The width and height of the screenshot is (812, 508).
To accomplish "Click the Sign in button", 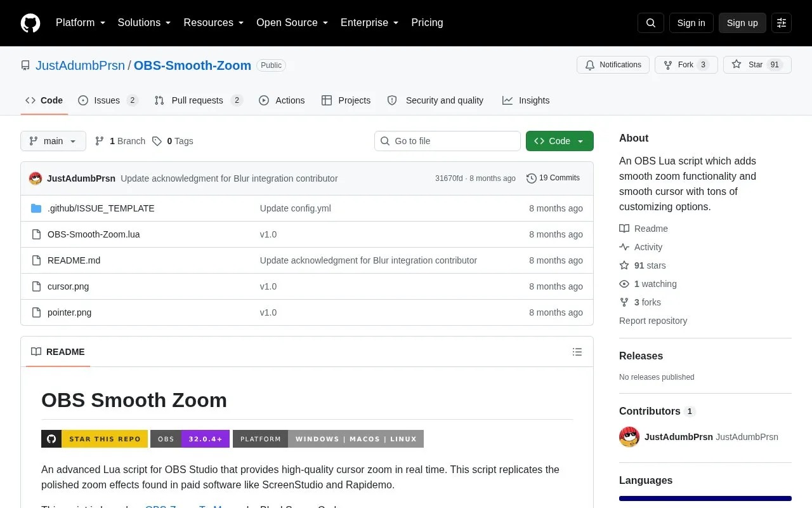I will pos(691,23).
